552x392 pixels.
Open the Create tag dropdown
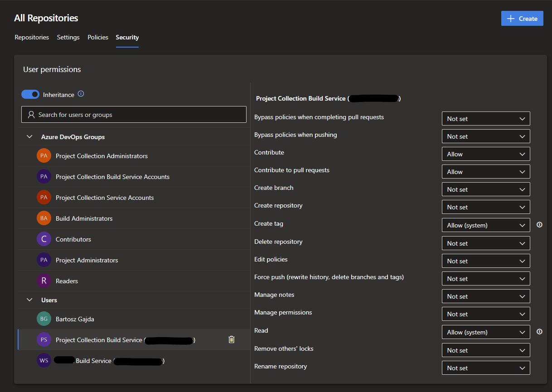point(486,225)
